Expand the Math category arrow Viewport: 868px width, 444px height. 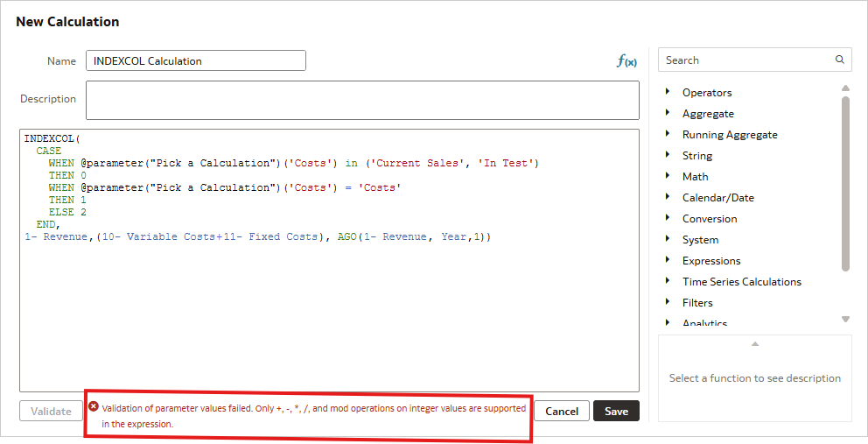click(x=668, y=176)
